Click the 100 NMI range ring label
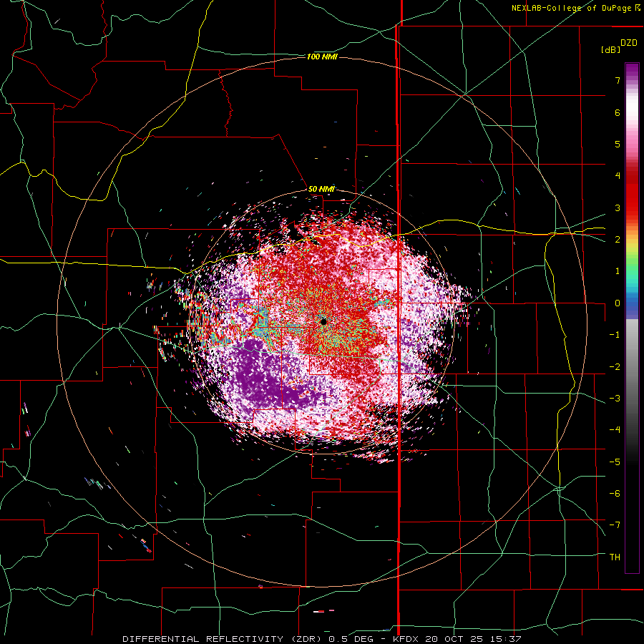Image resolution: width=644 pixels, height=644 pixels. (322, 57)
